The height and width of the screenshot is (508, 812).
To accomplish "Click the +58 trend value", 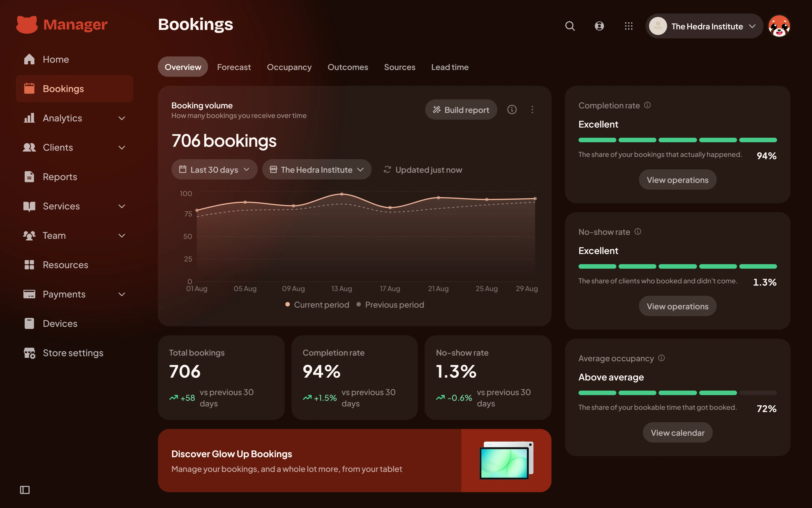I will point(188,398).
